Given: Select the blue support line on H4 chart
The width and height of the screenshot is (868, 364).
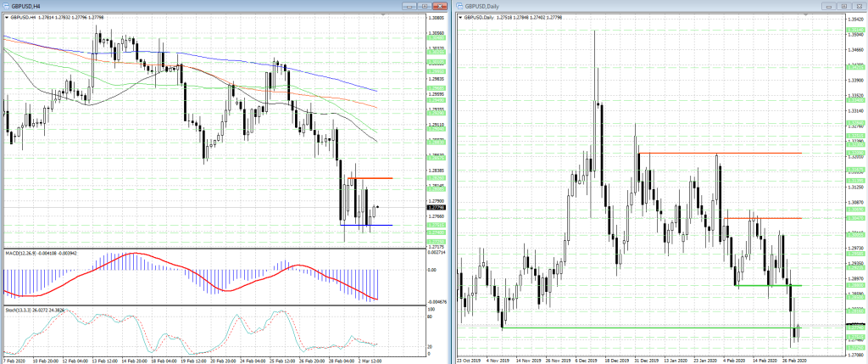Looking at the screenshot, I should (x=366, y=225).
